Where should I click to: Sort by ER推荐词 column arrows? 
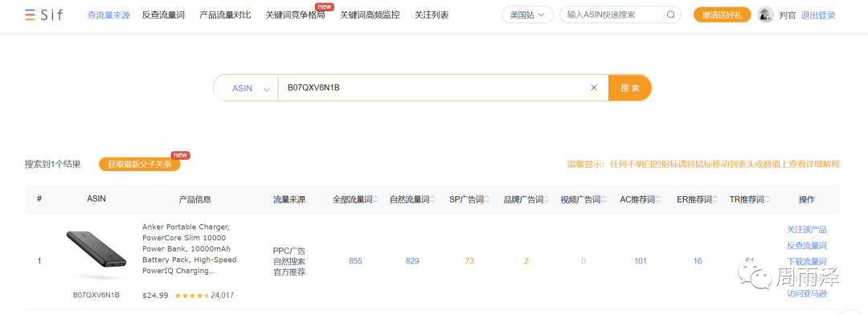coord(715,199)
